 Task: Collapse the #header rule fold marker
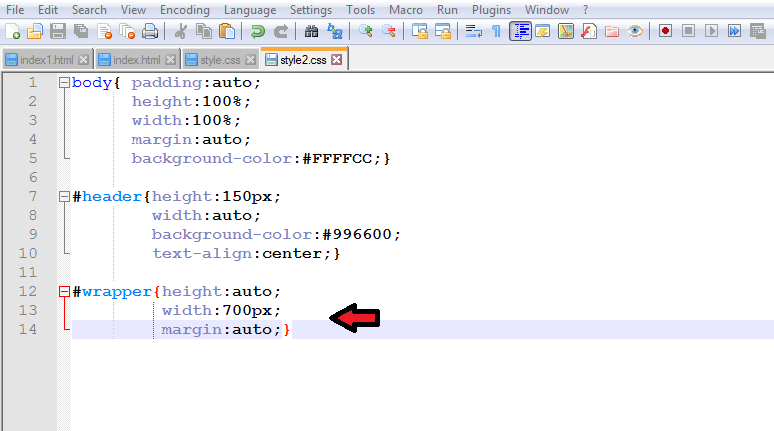64,196
